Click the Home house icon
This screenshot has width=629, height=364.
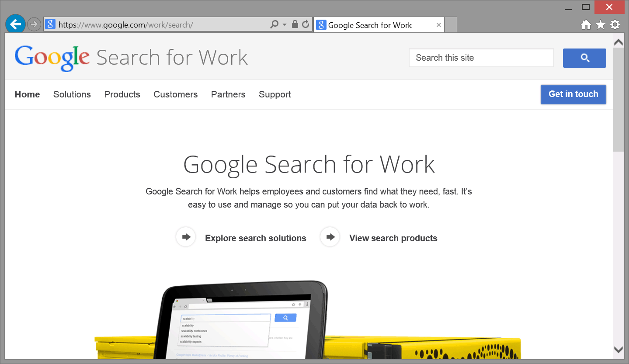586,25
